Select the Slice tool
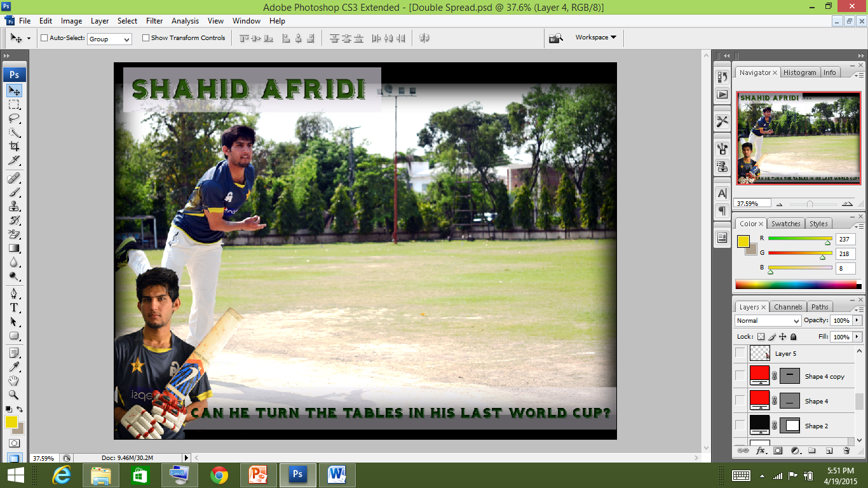Screen dimensions: 868x488 [14, 161]
